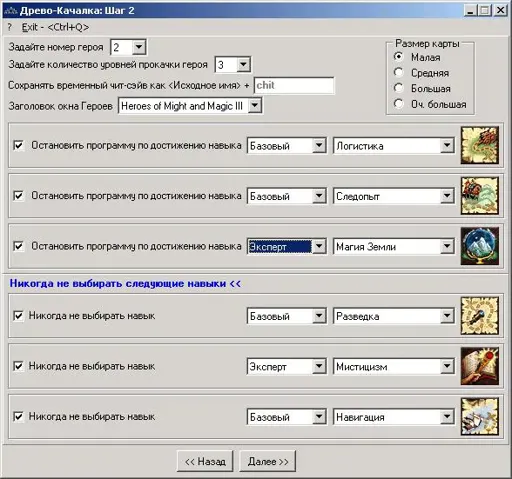The height and width of the screenshot is (479, 512).
Task: Open the Heroes window title dropdown
Action: pyautogui.click(x=255, y=106)
